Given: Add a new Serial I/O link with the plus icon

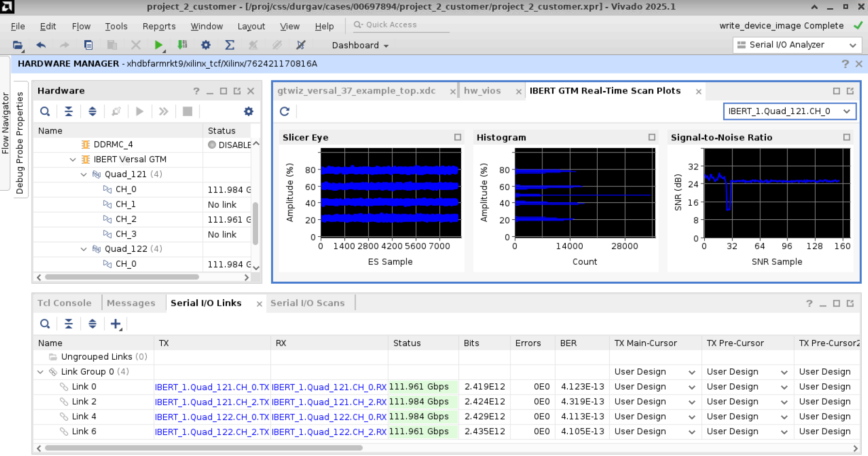Looking at the screenshot, I should [x=115, y=323].
